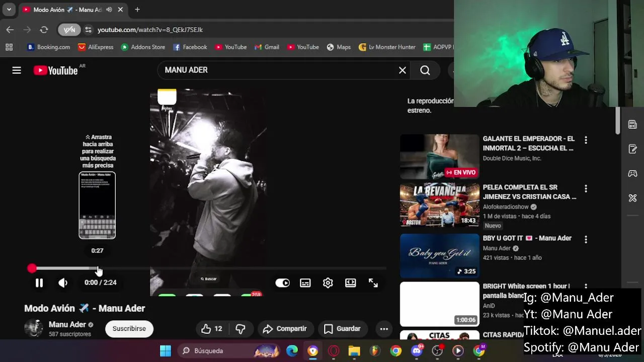The width and height of the screenshot is (644, 362).
Task: Open the Manu Ader channel avatar
Action: [x=34, y=328]
